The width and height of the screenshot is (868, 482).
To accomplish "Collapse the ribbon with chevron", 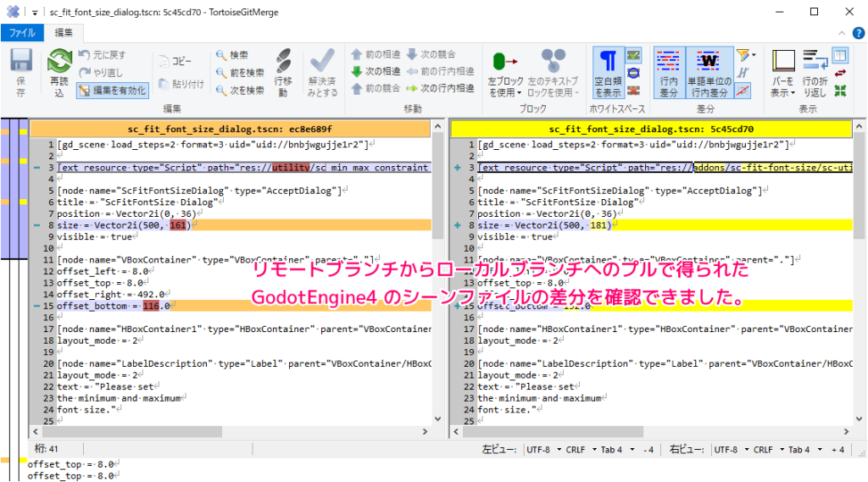I will pyautogui.click(x=842, y=33).
